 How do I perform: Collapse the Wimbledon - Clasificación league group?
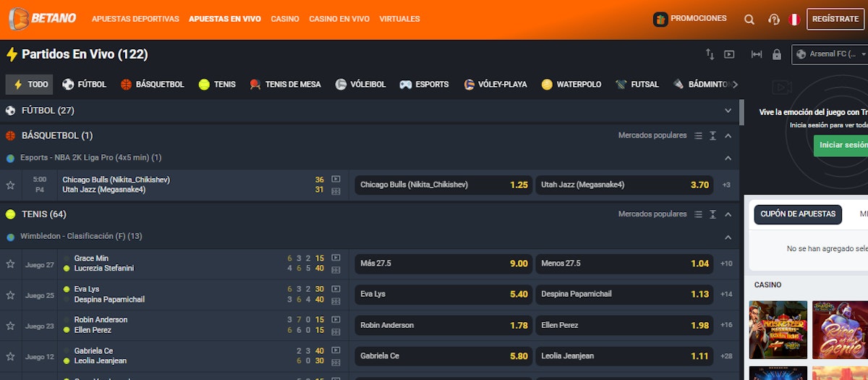728,237
